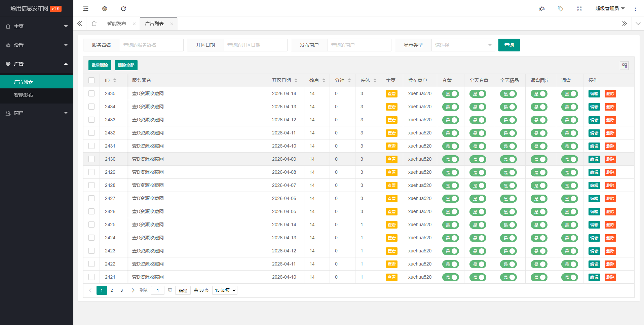
Task: Expand the 超级管理员 user menu
Action: tap(609, 9)
